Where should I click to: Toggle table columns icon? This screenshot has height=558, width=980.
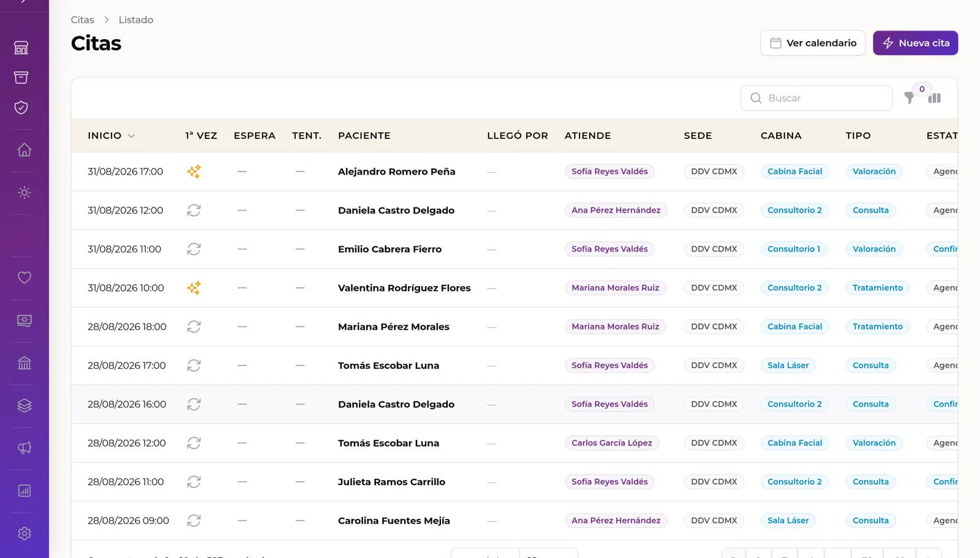tap(935, 98)
